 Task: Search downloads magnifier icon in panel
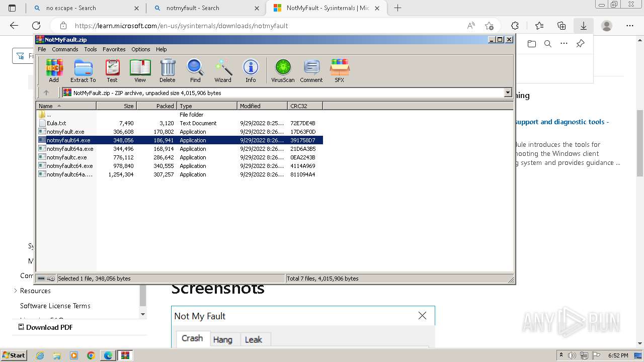pos(548,44)
